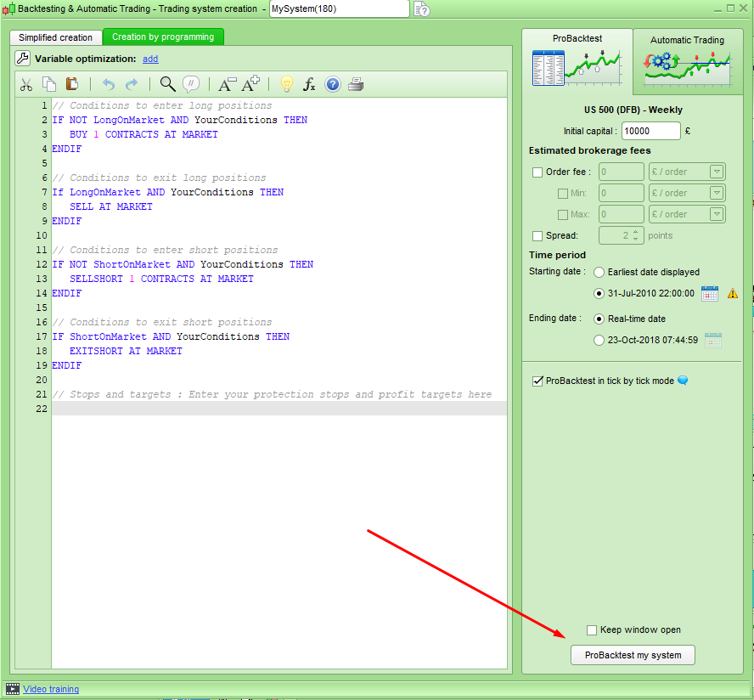
Task: Click the Print icon
Action: 356,85
